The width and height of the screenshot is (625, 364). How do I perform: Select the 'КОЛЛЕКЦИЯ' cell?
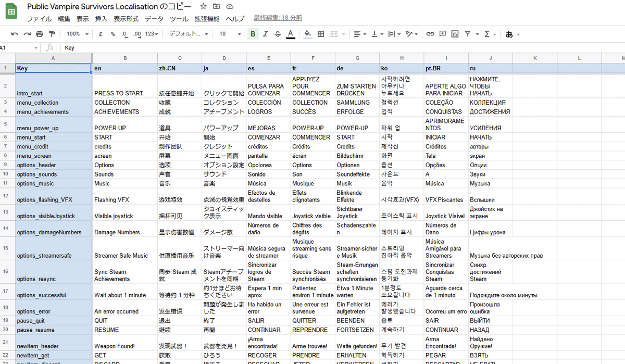pos(491,103)
